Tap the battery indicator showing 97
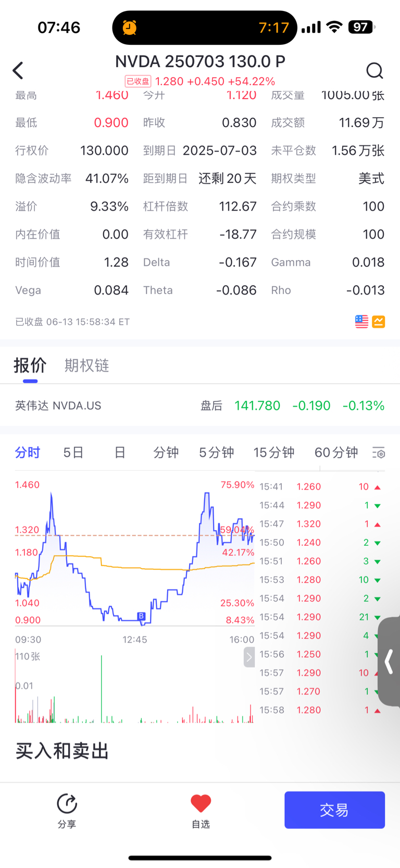 [362, 27]
